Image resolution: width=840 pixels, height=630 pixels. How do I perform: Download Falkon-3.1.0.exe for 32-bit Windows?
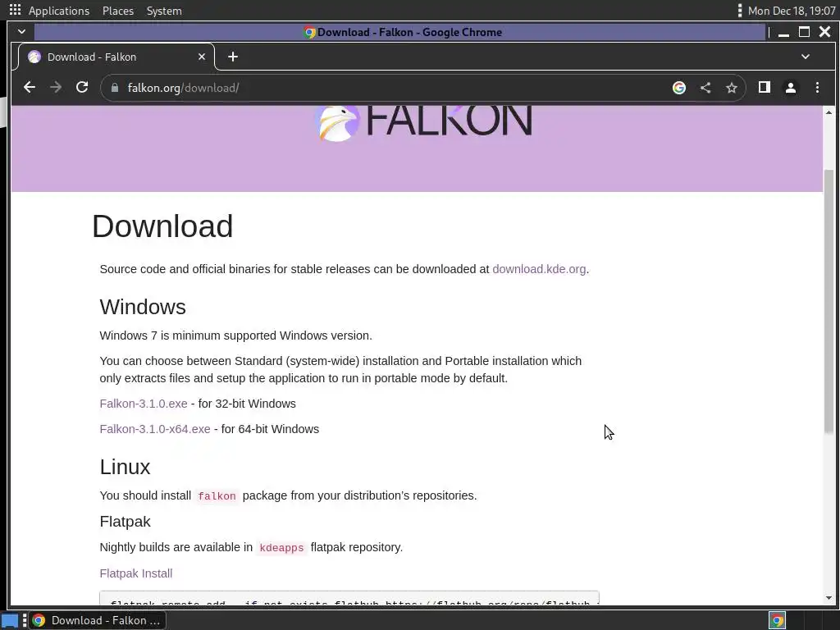click(144, 404)
